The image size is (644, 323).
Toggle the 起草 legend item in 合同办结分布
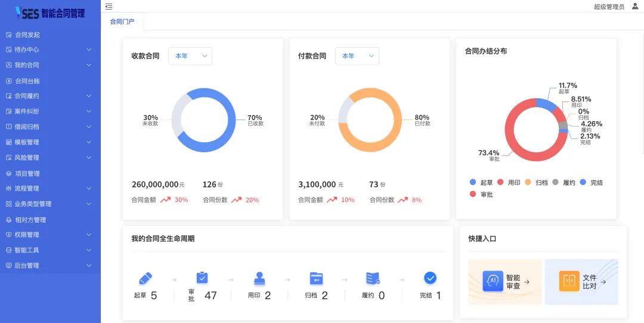click(x=481, y=182)
